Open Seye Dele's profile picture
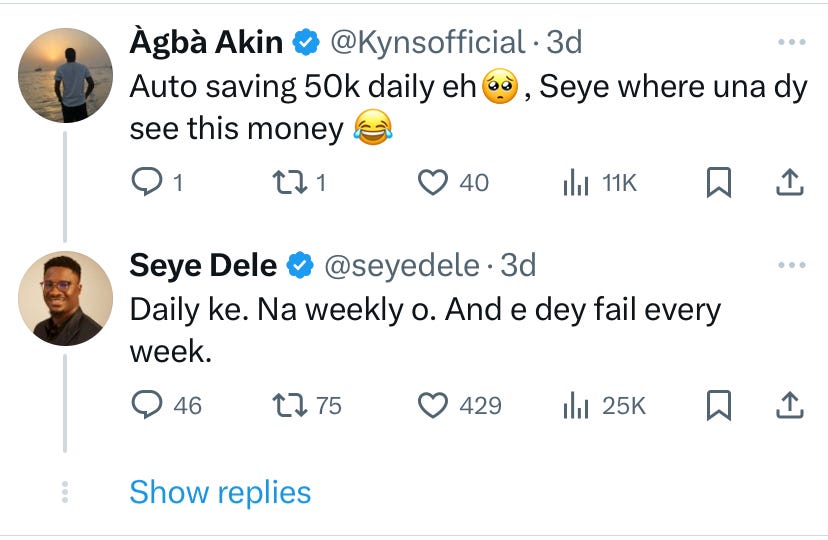The image size is (828, 540). point(66,298)
